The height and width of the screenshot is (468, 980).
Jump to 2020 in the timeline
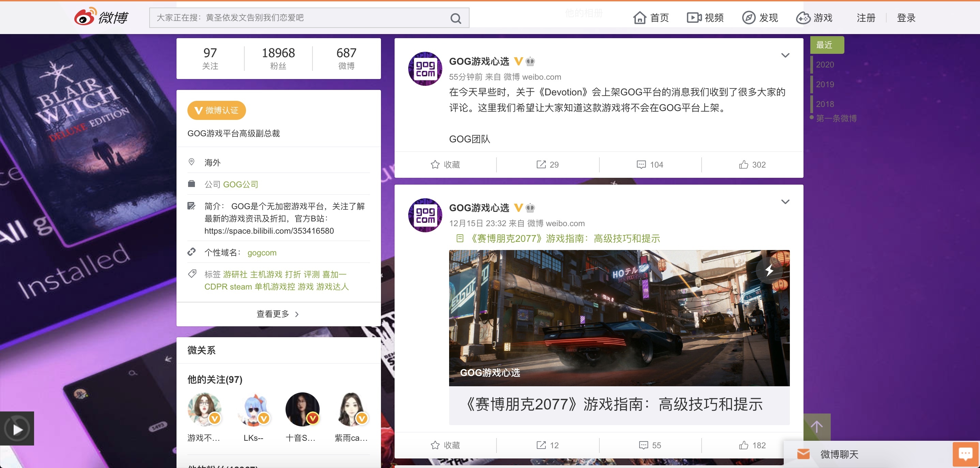click(x=825, y=65)
